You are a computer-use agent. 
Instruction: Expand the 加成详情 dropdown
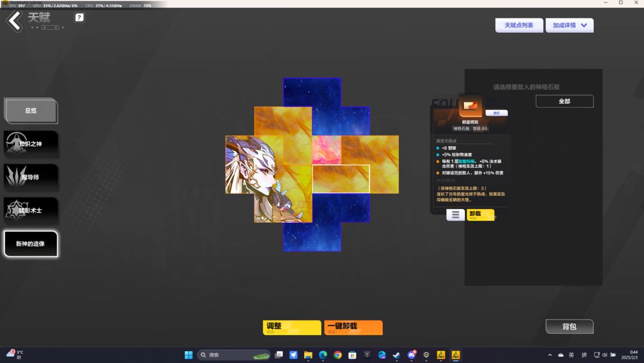(569, 25)
